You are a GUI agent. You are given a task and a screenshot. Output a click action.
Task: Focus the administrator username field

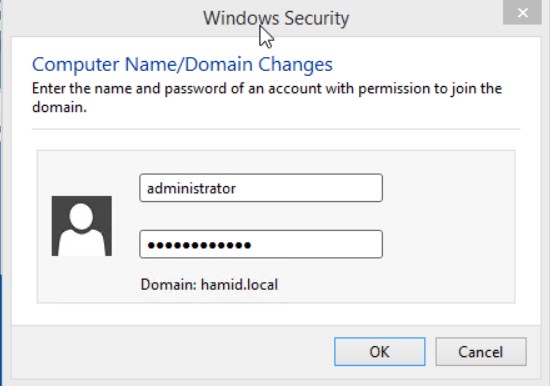click(x=261, y=188)
